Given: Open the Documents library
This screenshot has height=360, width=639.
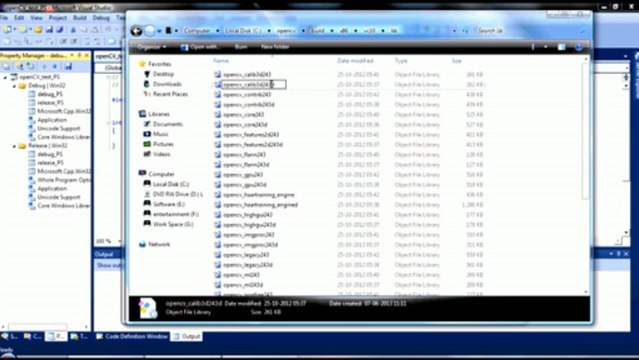Looking at the screenshot, I should (x=167, y=124).
